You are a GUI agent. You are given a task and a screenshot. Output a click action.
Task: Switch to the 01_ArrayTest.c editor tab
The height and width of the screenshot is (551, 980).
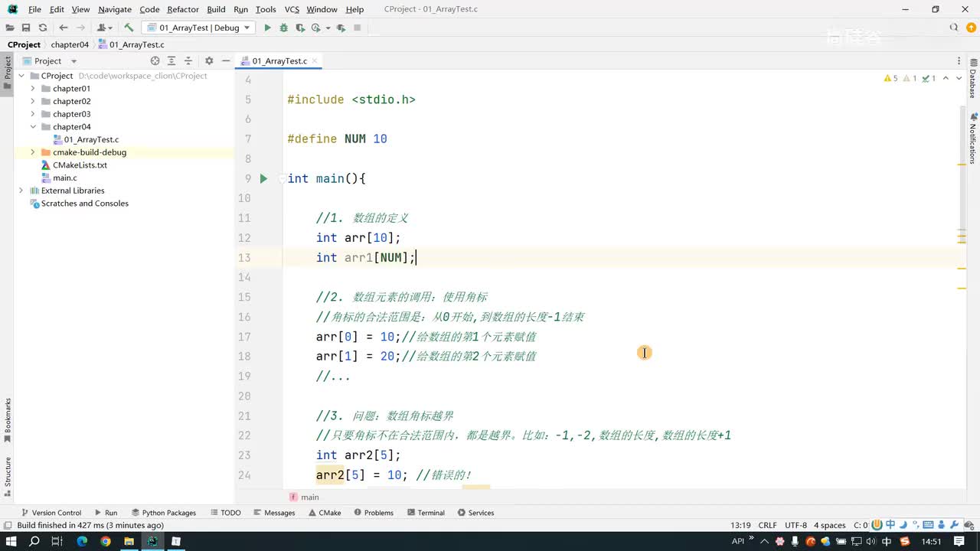tap(279, 60)
